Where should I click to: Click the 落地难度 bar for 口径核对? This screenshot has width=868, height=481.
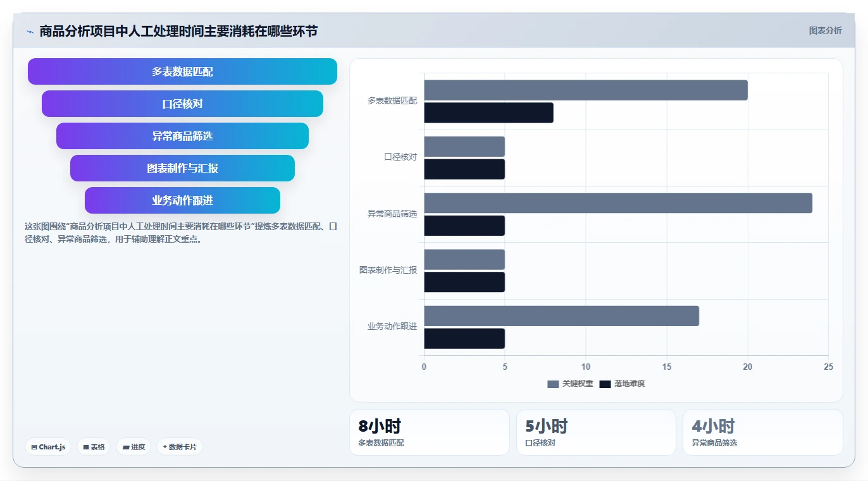pos(464,169)
